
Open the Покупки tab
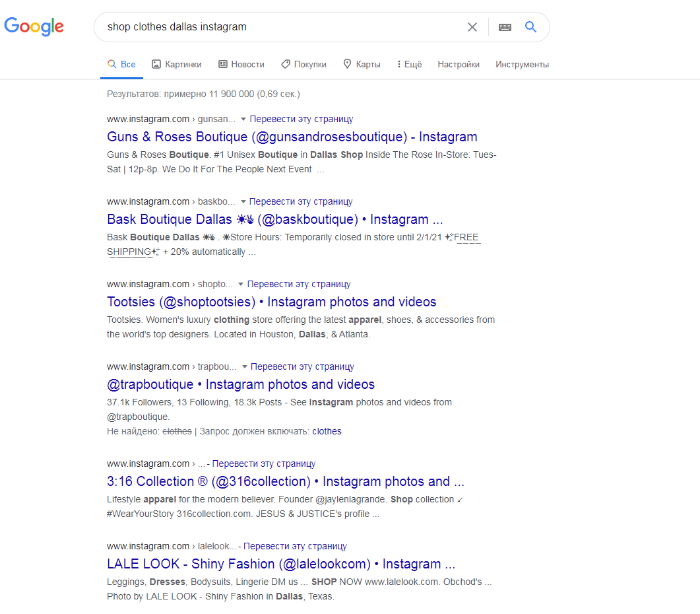tap(303, 64)
